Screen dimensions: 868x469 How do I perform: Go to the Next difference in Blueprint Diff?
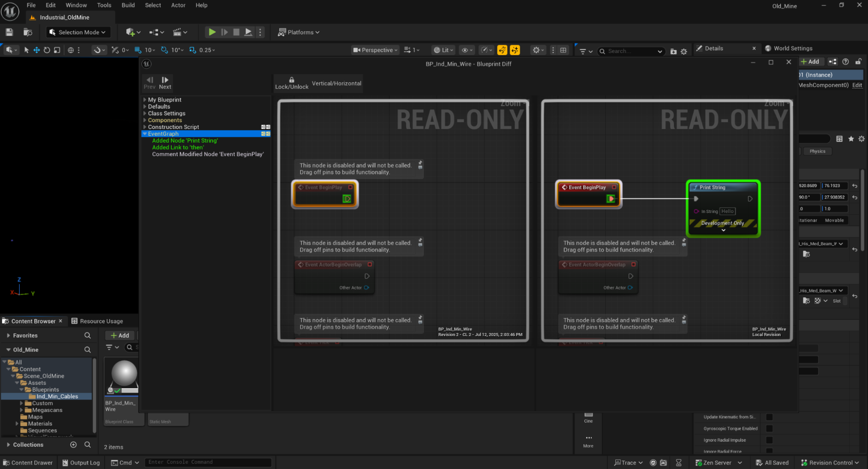click(x=165, y=83)
